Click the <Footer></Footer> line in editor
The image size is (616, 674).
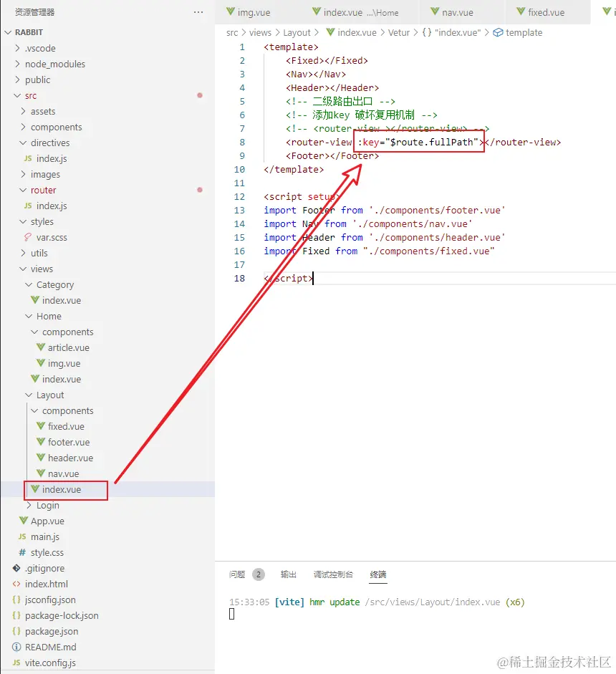coord(332,155)
